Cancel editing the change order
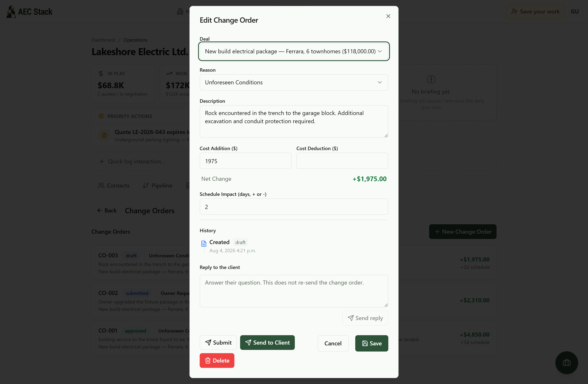This screenshot has width=588, height=384. coord(333,343)
